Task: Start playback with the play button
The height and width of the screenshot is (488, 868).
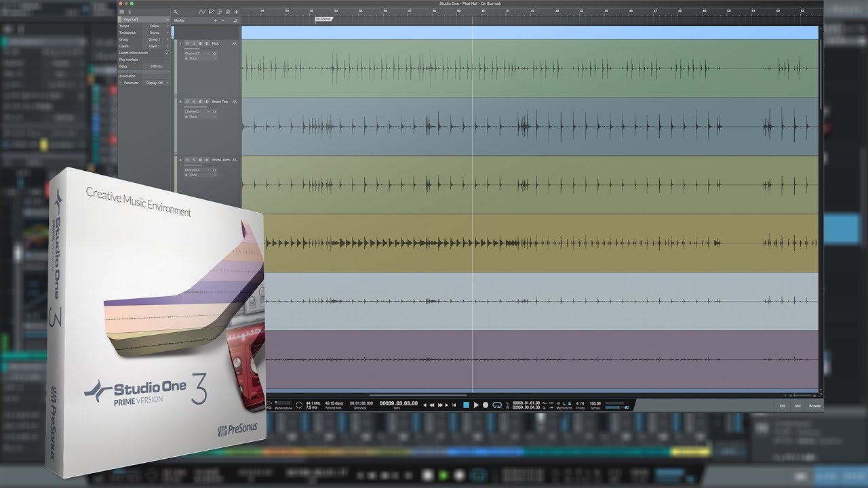Action: [x=476, y=405]
